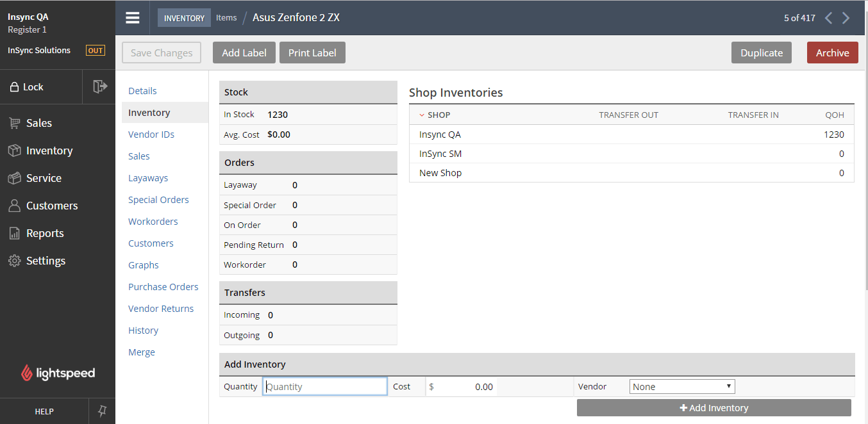The image size is (868, 424).
Task: Switch to the Purchase Orders tab
Action: click(163, 287)
